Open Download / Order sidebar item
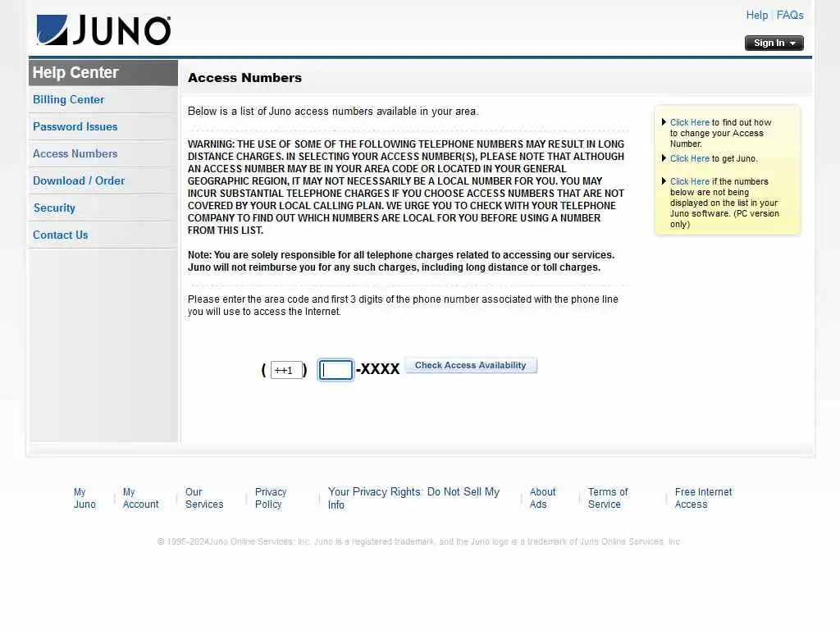The image size is (840, 630). click(79, 180)
